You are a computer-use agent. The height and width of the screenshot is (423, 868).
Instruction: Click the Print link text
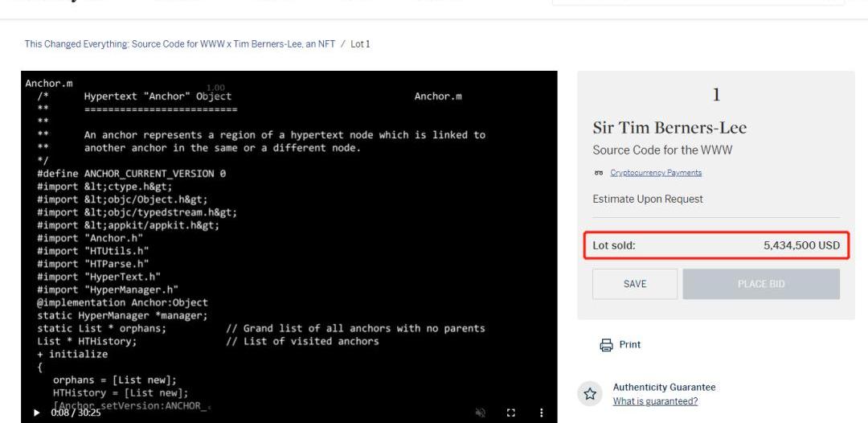point(629,344)
